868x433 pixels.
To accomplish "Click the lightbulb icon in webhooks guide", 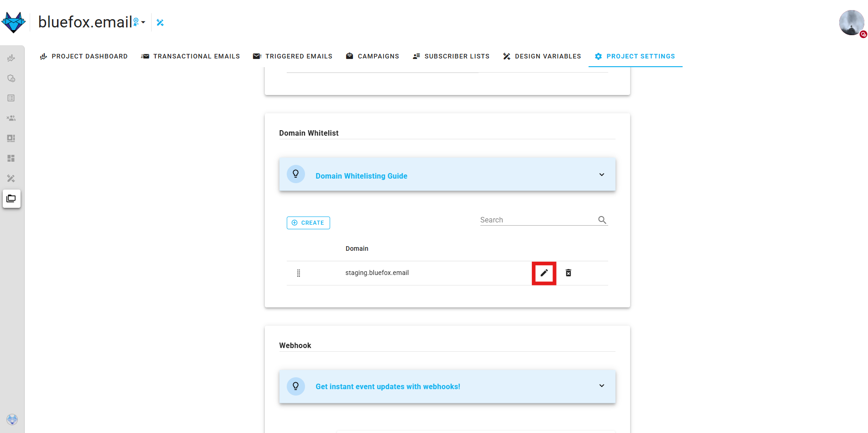I will [296, 386].
